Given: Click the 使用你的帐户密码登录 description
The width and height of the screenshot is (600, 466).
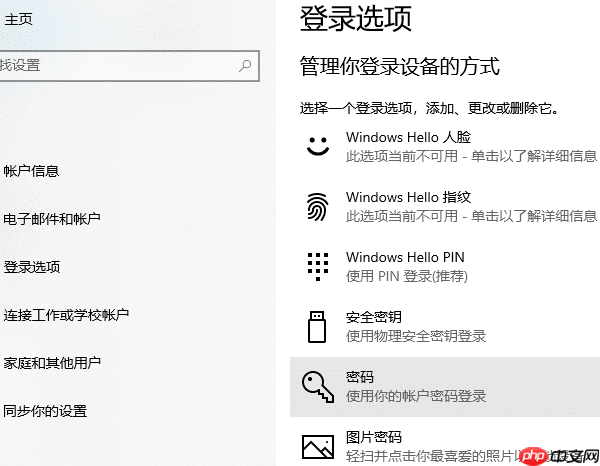Looking at the screenshot, I should pos(416,396).
